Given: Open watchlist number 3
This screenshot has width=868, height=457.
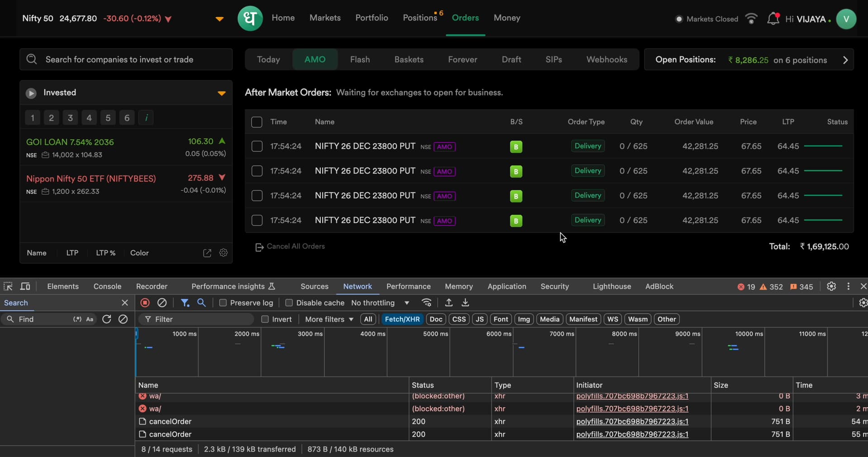Looking at the screenshot, I should pyautogui.click(x=70, y=118).
